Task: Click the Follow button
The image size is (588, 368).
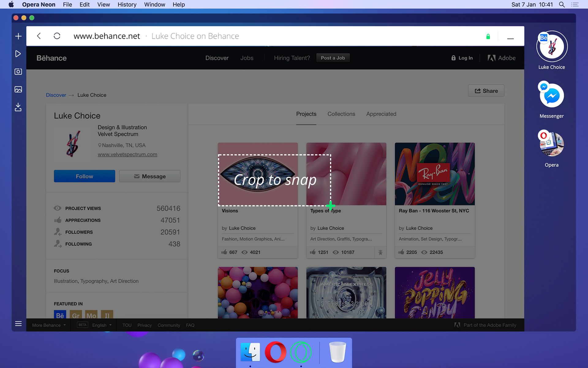Action: (84, 176)
